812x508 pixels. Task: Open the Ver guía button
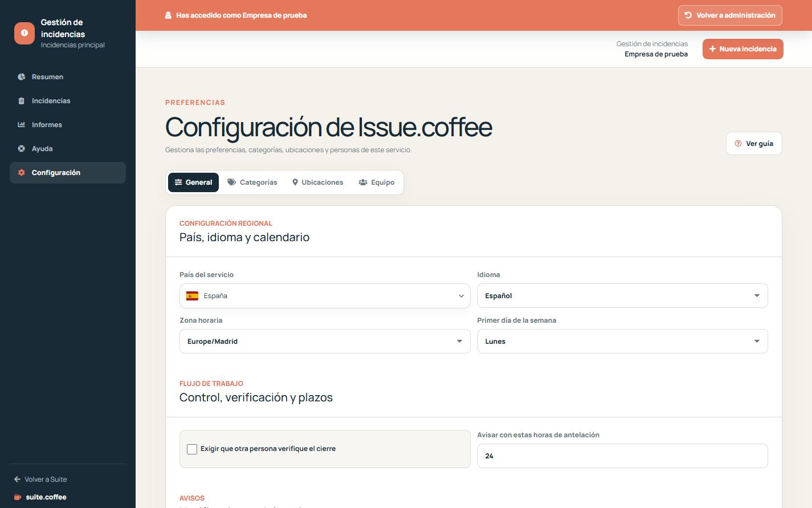click(754, 144)
